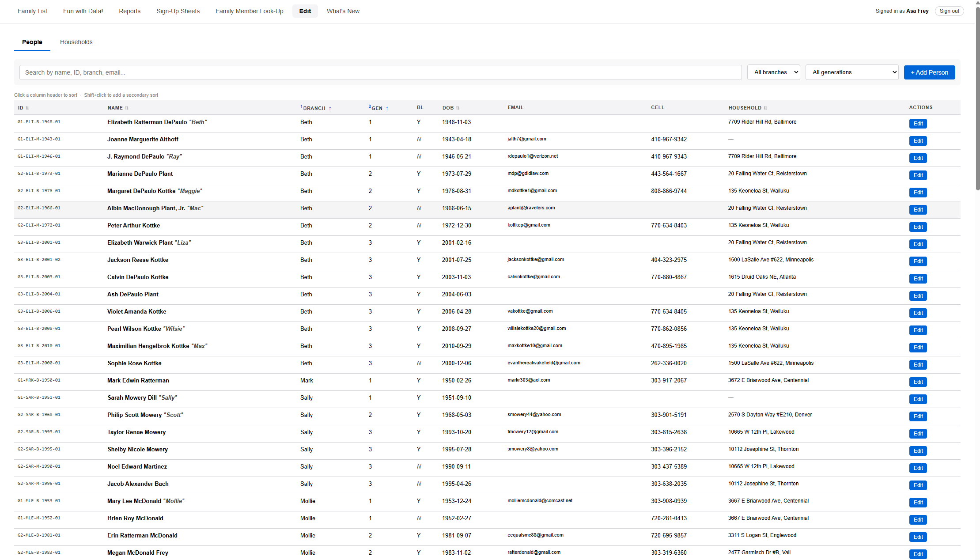
Task: Click cell number 808-866-9744
Action: tap(669, 191)
